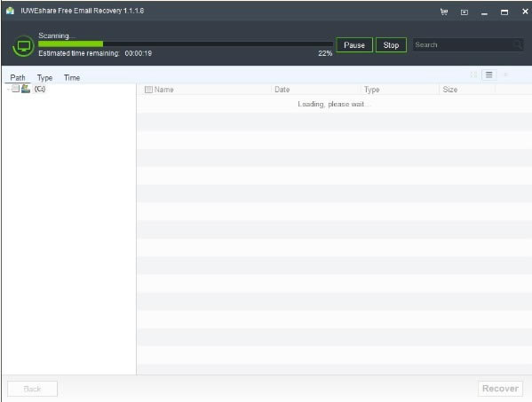Screen dimensions: 532x402
Task: Click the Recover button
Action: point(500,389)
